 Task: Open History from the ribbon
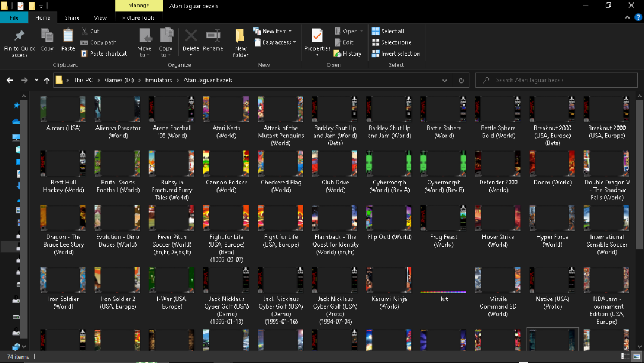pyautogui.click(x=348, y=54)
